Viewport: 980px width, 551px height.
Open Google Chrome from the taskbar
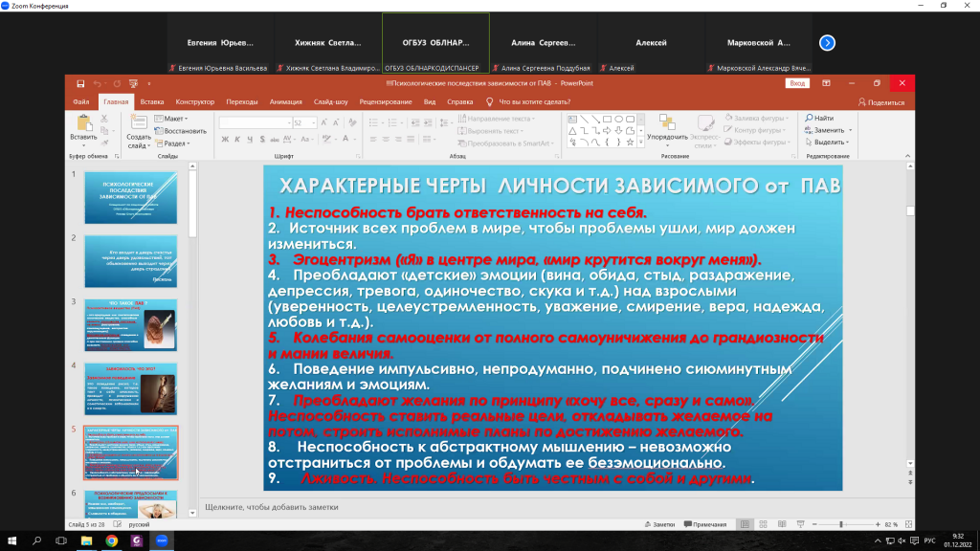[x=111, y=541]
